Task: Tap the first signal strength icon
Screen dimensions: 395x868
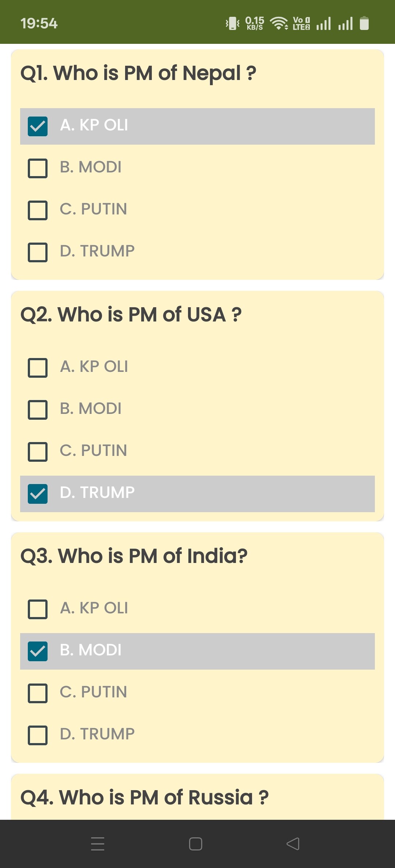Action: point(323,23)
